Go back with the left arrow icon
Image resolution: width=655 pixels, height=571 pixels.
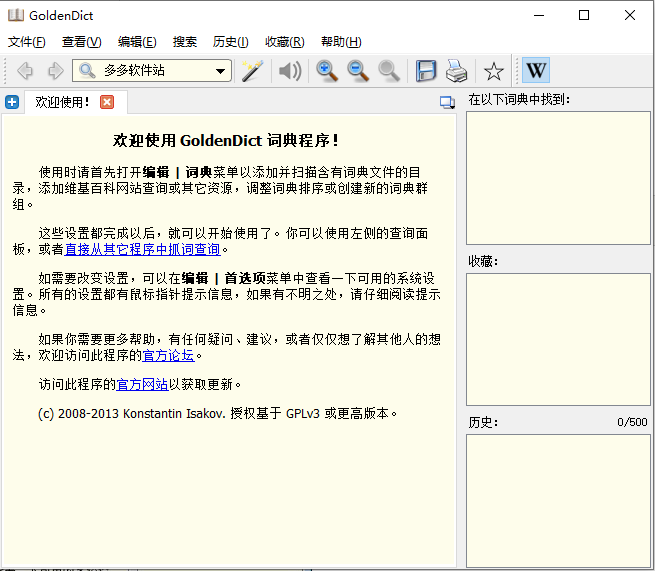25,71
